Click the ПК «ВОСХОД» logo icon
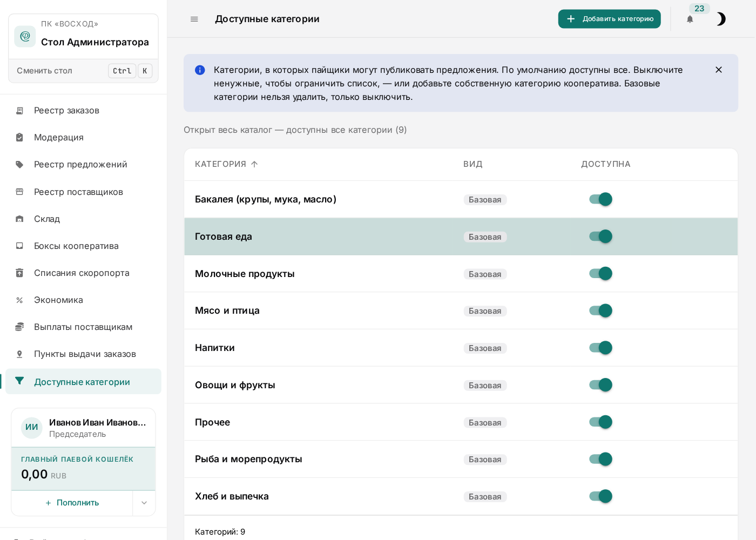The width and height of the screenshot is (756, 540). tap(25, 36)
